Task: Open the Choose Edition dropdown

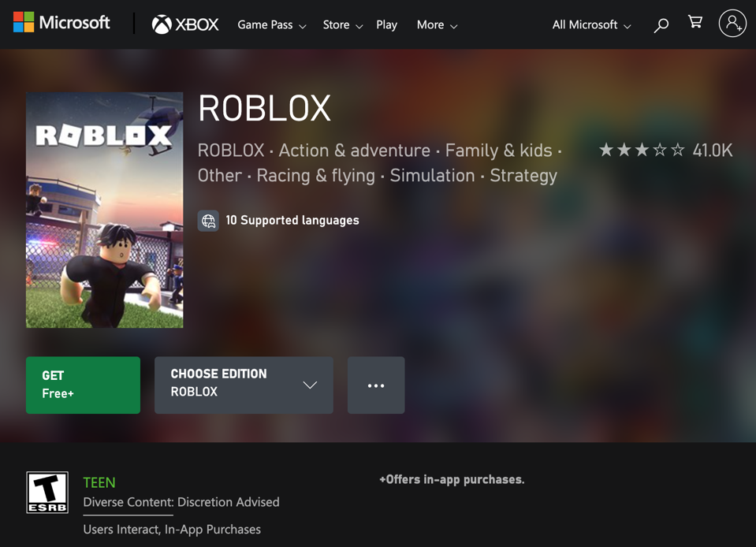Action: click(244, 385)
